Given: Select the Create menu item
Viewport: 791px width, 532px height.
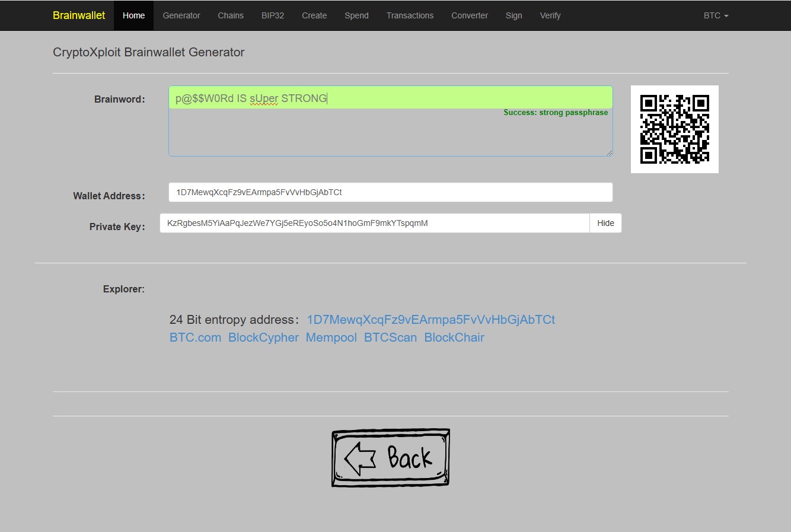Looking at the screenshot, I should tap(314, 15).
